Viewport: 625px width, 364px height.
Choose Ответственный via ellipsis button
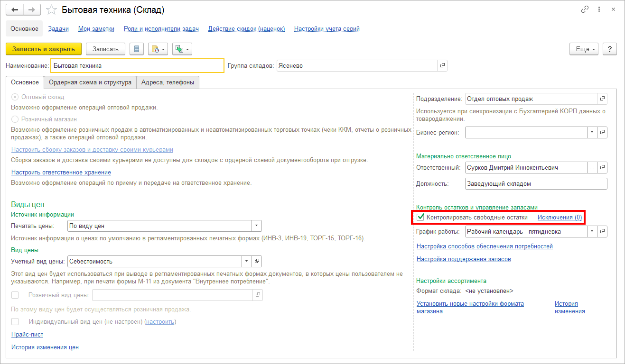[592, 167]
